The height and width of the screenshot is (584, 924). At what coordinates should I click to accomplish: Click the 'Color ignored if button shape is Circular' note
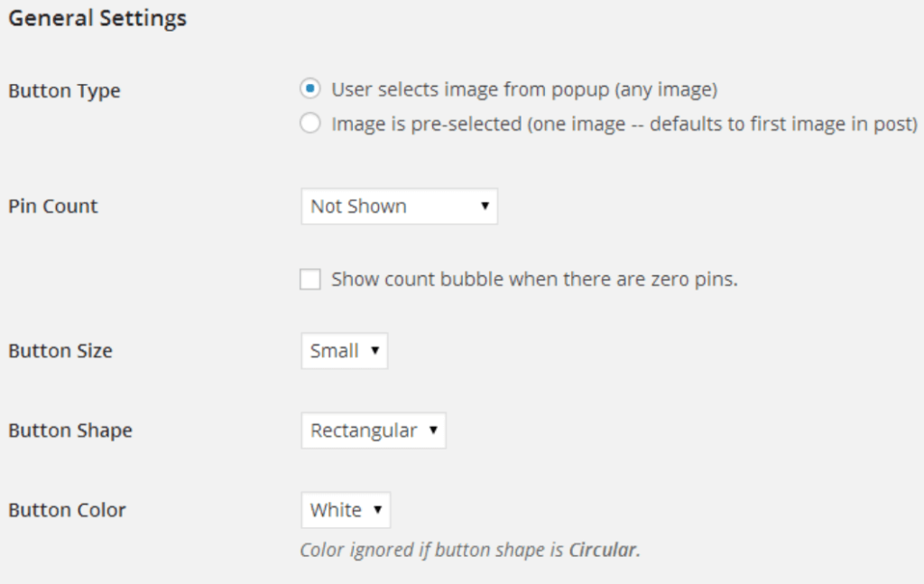click(x=469, y=550)
